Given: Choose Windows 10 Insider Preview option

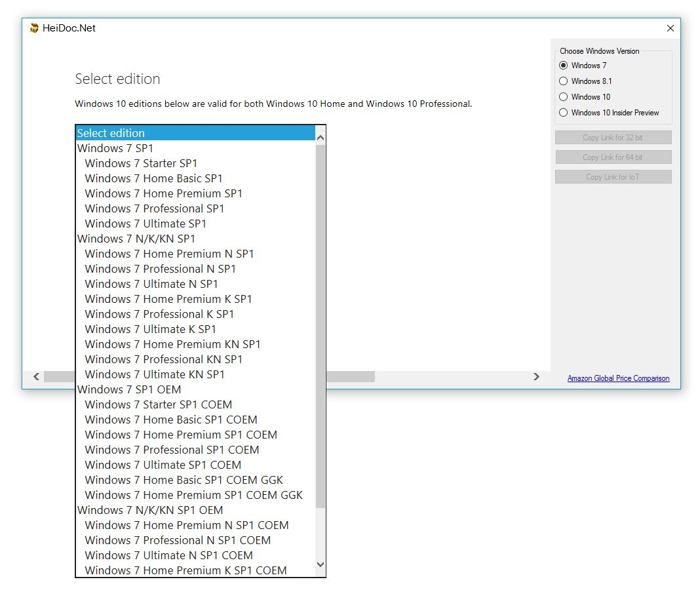Looking at the screenshot, I should tap(564, 113).
